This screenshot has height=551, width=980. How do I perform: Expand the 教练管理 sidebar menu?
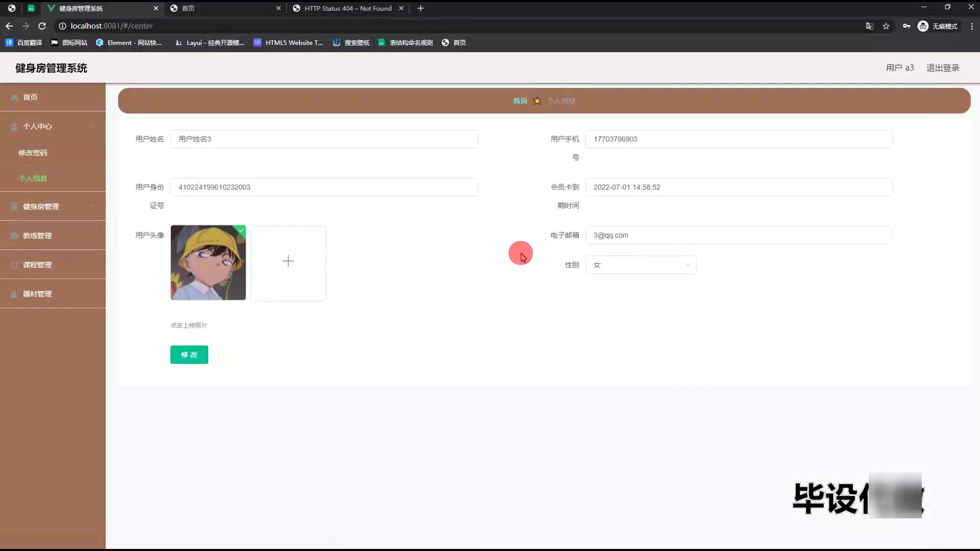53,235
